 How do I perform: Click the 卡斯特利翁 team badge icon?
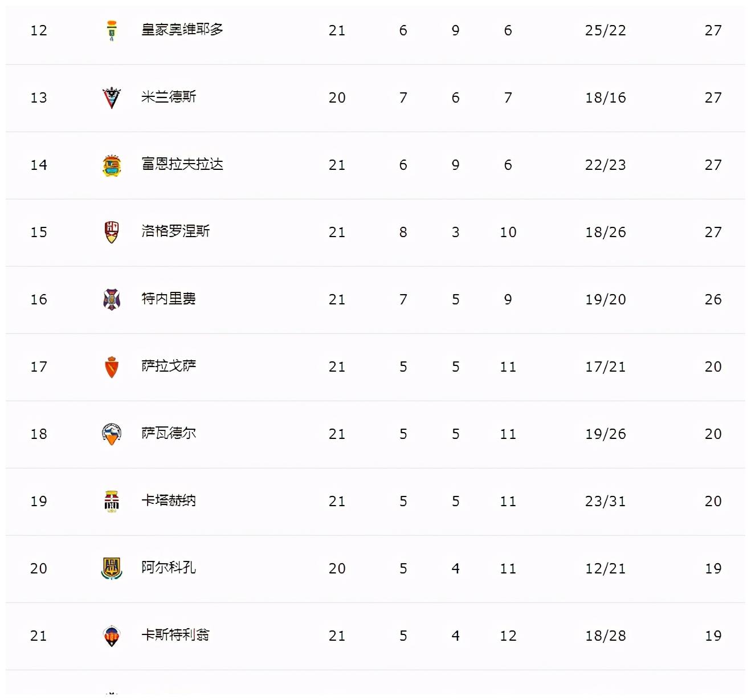112,636
